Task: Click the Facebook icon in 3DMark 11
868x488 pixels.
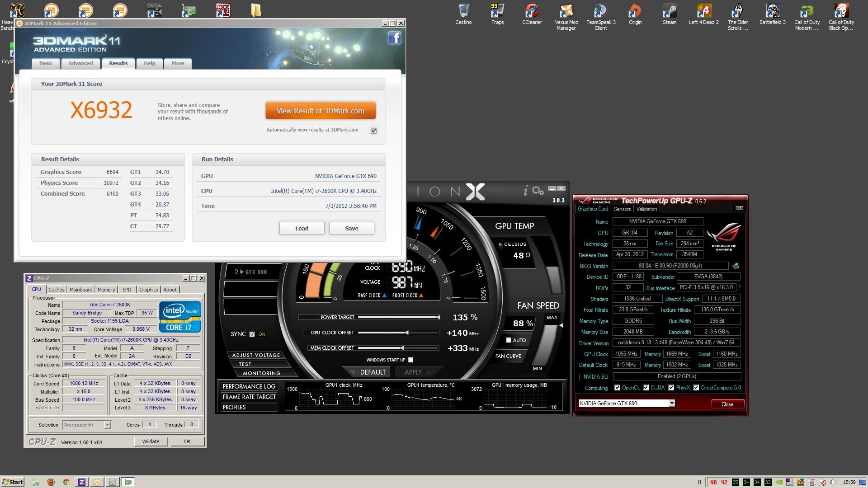Action: tap(395, 38)
